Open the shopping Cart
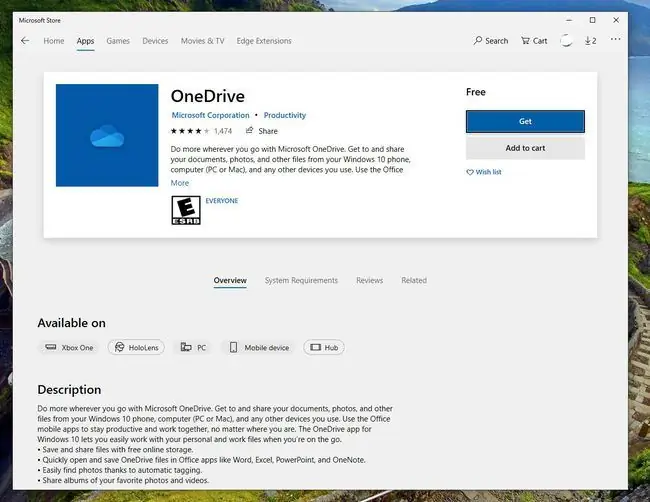Image resolution: width=650 pixels, height=502 pixels. [534, 41]
